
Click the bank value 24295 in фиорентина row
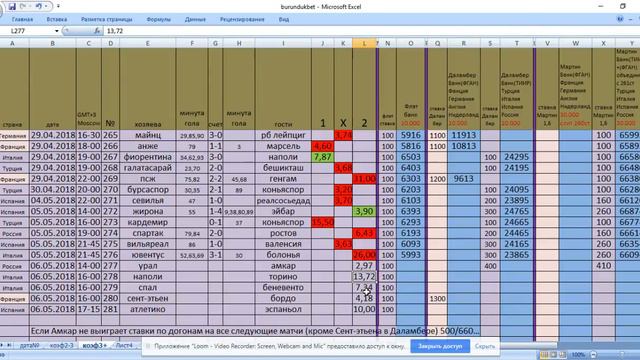pyautogui.click(x=517, y=157)
